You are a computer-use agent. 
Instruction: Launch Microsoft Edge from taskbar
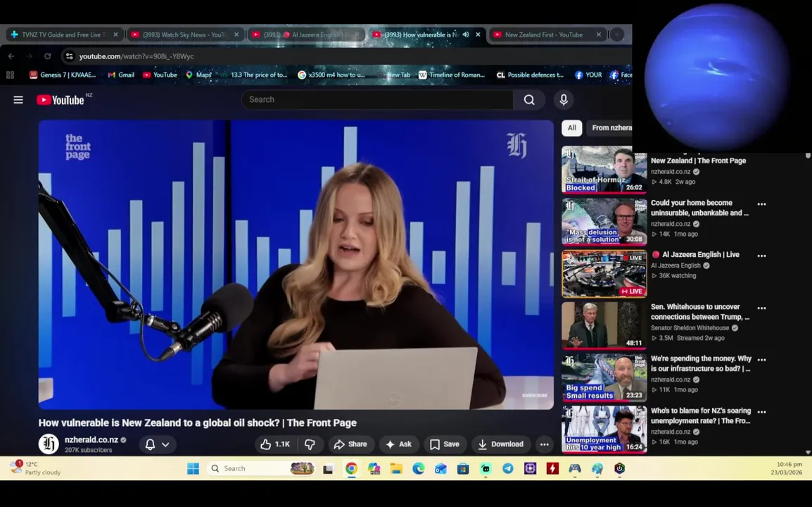[x=419, y=469]
